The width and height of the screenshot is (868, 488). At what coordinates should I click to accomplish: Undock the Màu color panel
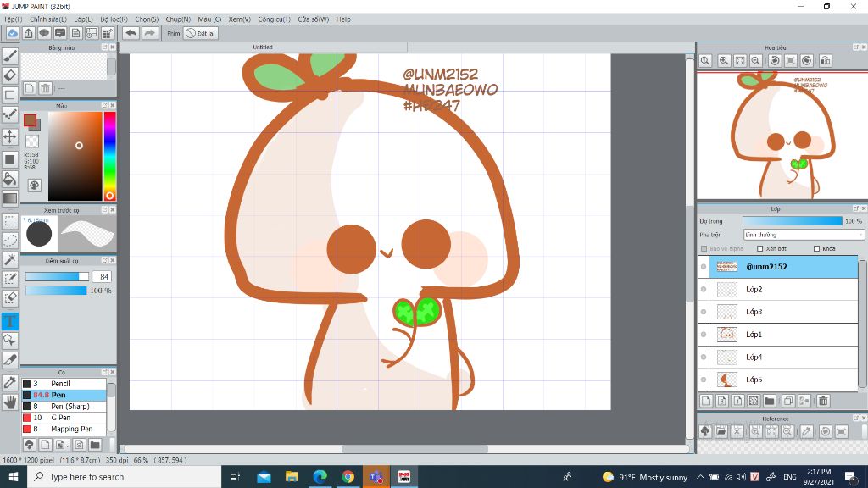tap(104, 105)
